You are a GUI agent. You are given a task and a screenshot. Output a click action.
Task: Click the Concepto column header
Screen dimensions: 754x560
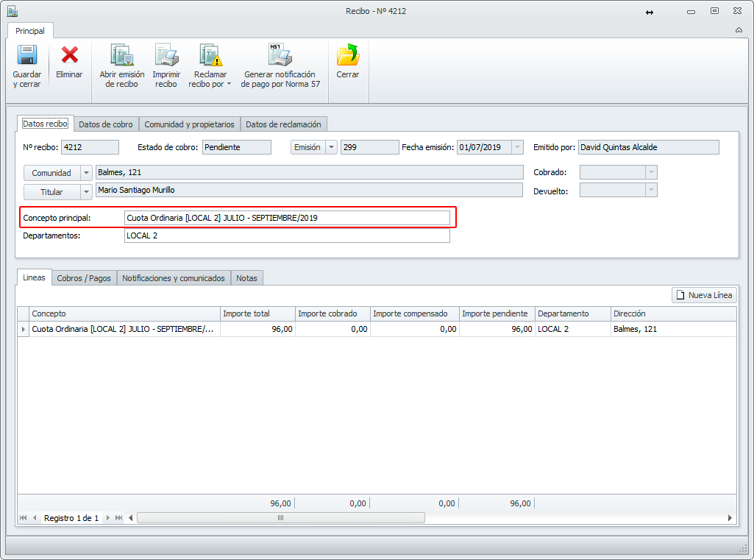coord(124,313)
